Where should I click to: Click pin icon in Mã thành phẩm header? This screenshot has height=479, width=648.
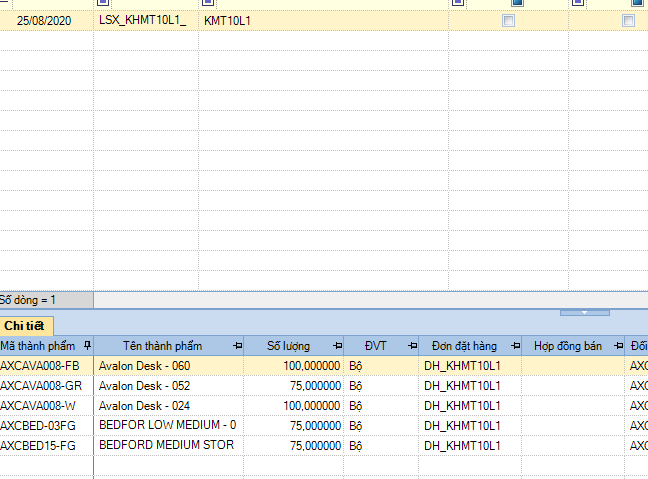(x=88, y=346)
